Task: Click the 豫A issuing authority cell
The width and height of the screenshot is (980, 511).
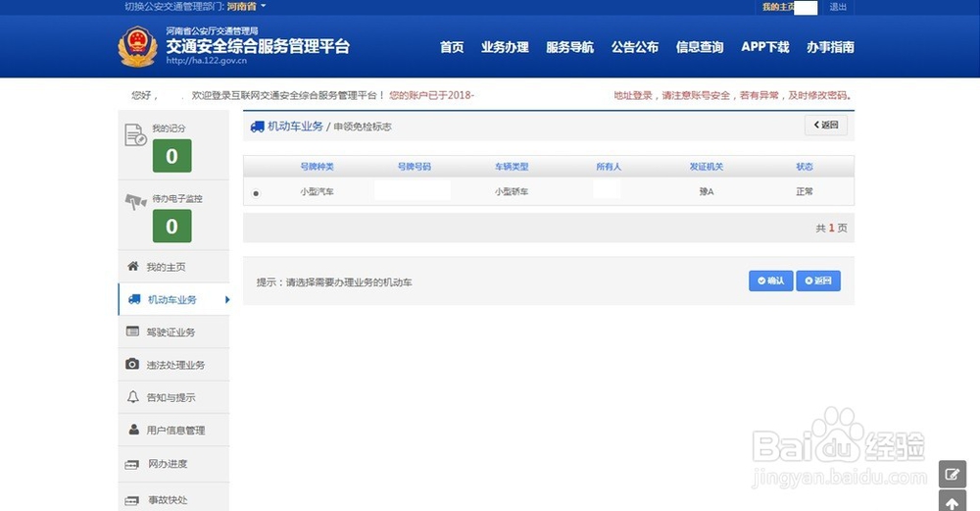Action: click(x=707, y=191)
